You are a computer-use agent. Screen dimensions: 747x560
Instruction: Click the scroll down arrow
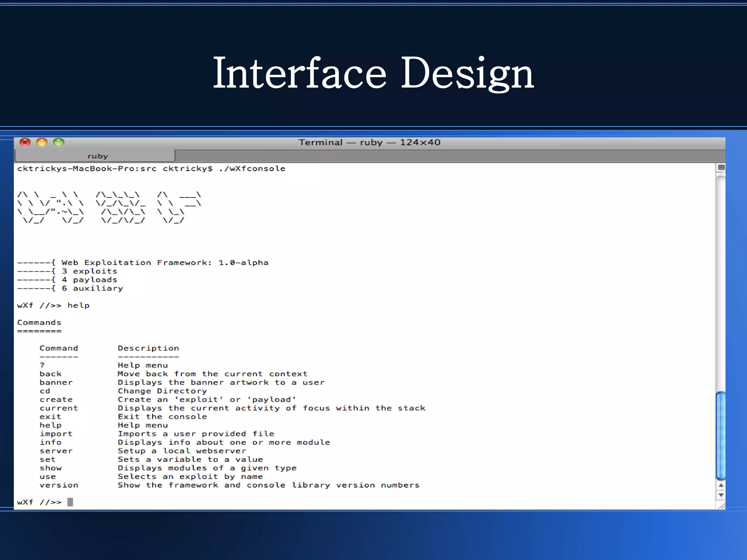(721, 495)
